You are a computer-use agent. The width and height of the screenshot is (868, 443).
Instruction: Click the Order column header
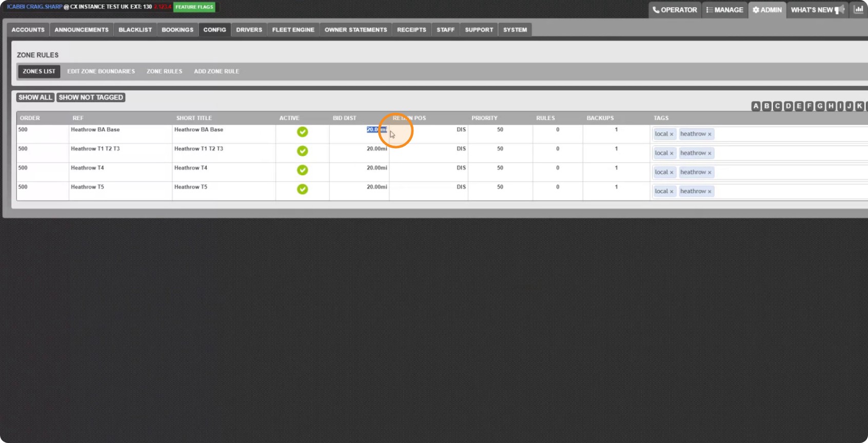click(x=30, y=118)
